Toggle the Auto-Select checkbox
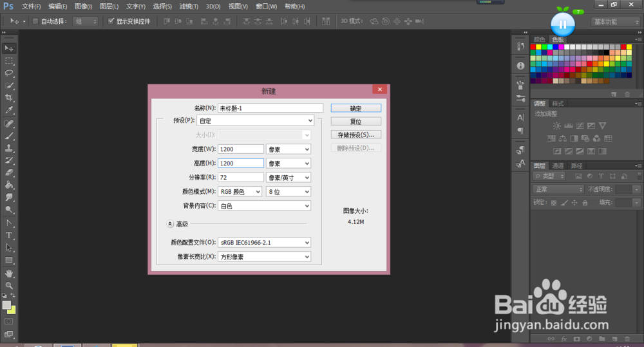Viewport: 644px width, 347px height. (x=35, y=21)
